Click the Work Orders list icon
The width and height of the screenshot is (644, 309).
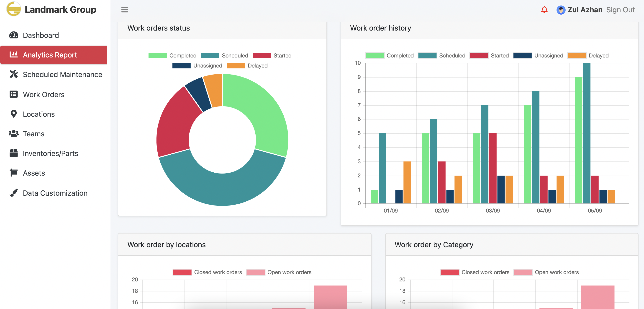(13, 94)
